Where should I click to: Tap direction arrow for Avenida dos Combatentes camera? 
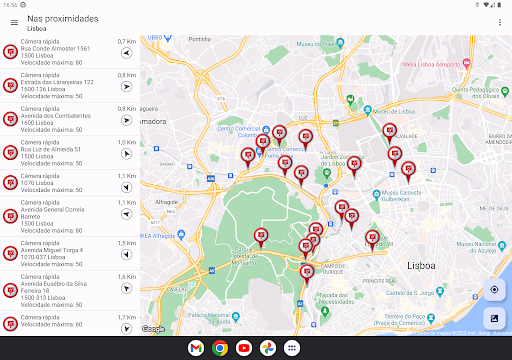(x=126, y=120)
